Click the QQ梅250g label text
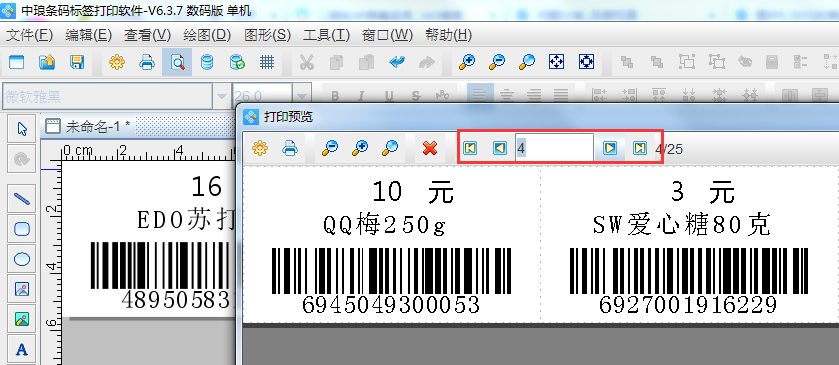 click(384, 226)
